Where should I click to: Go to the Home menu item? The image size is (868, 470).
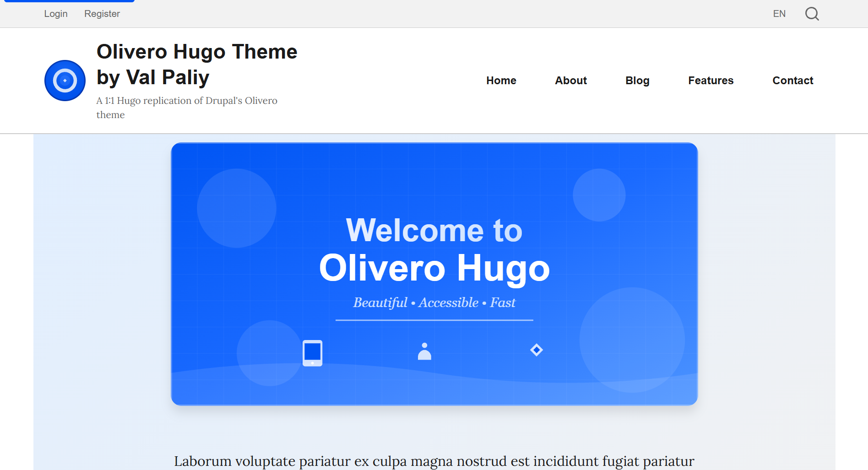(x=501, y=81)
